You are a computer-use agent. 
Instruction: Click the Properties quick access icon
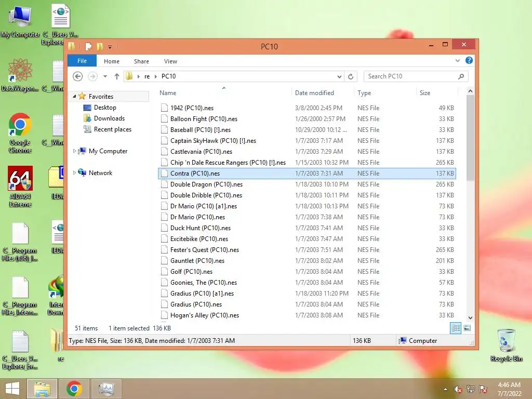pyautogui.click(x=88, y=46)
